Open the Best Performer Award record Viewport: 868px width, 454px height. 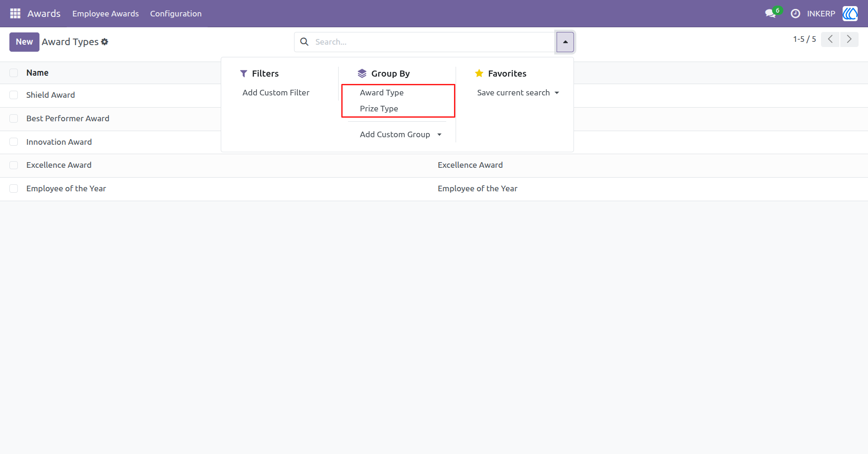pyautogui.click(x=68, y=118)
